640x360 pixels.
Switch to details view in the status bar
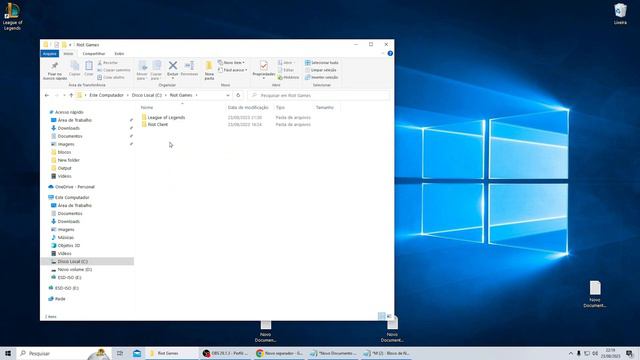[382, 316]
